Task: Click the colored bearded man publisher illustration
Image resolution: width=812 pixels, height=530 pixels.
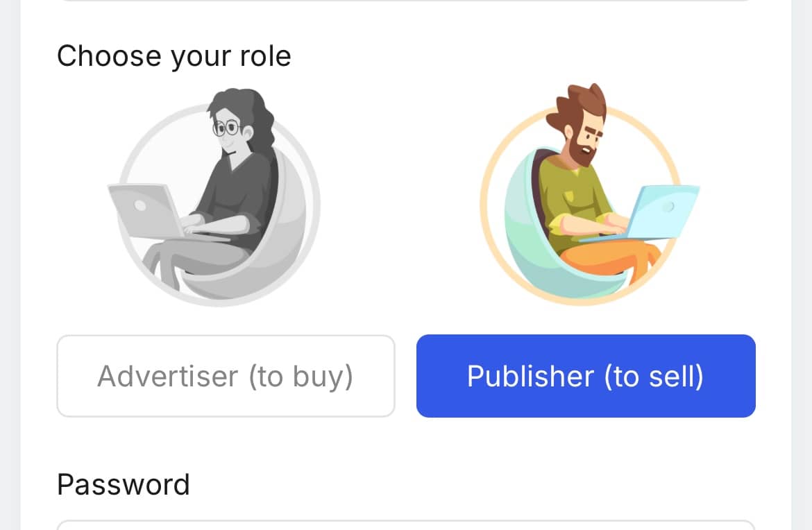Action: [583, 201]
